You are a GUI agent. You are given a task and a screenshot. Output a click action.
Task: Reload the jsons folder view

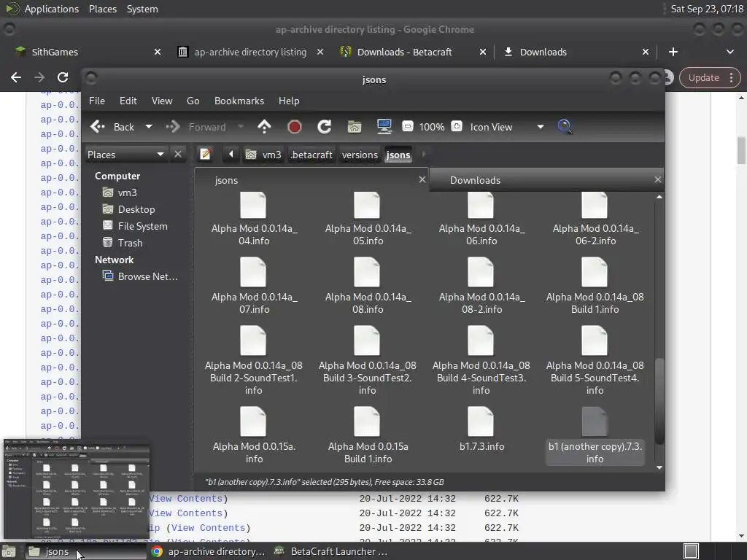pos(325,127)
